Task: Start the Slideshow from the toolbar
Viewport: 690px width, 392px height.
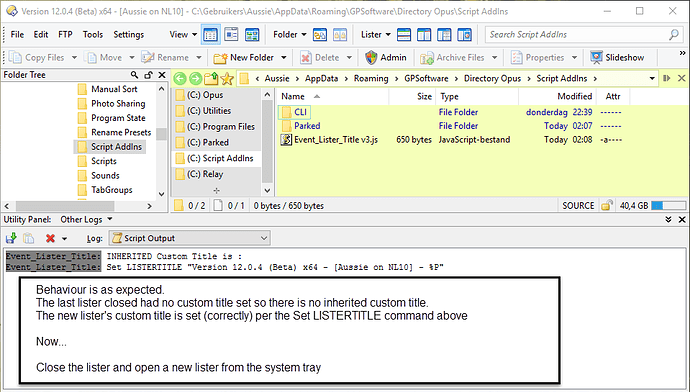Action: coord(617,57)
